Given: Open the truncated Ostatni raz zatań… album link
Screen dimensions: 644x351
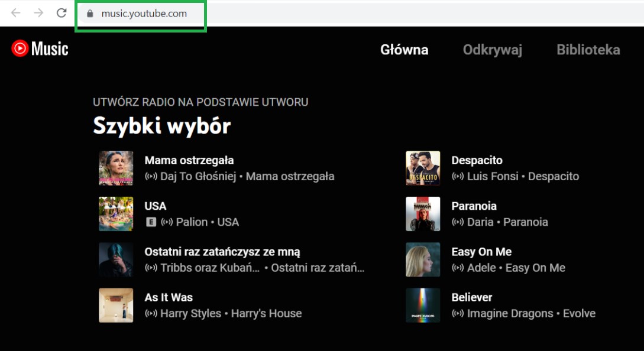Looking at the screenshot, I should pyautogui.click(x=318, y=268).
